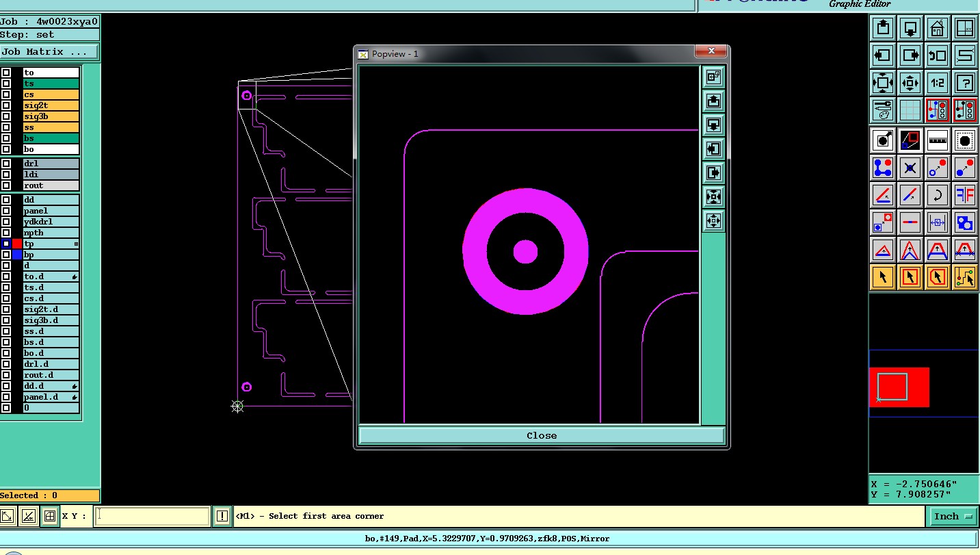
Task: Click the grid display icon
Action: 910,109
